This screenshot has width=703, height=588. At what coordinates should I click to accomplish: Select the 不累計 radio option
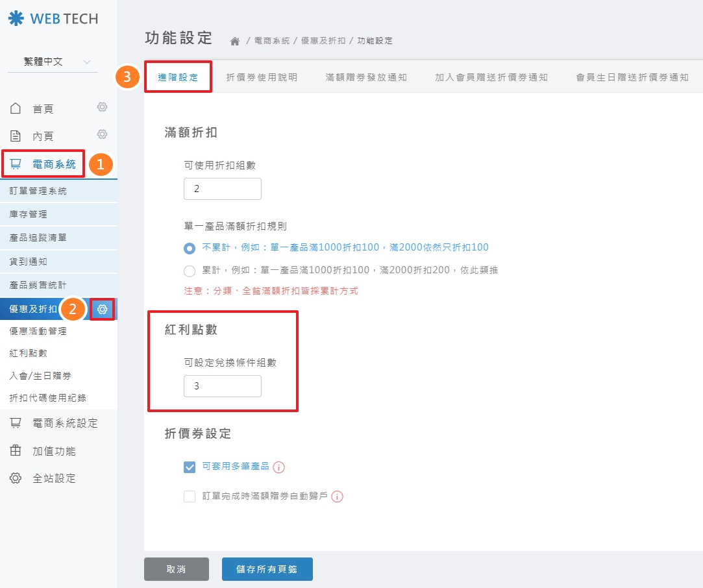(x=190, y=248)
